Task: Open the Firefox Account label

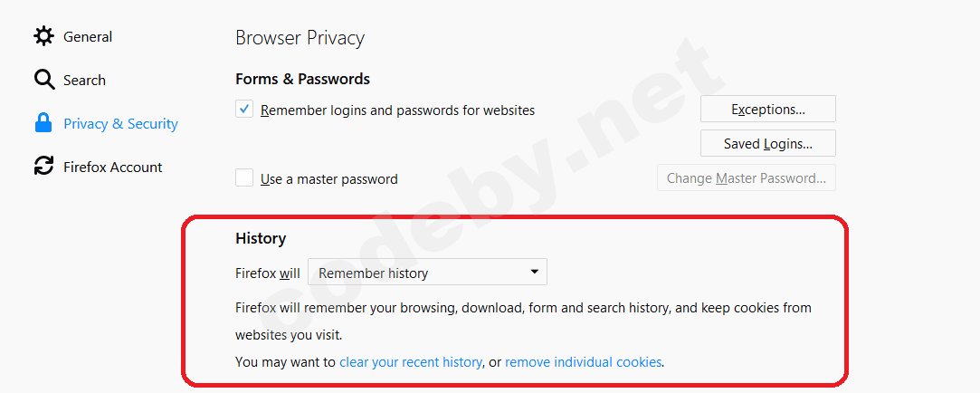Action: click(x=112, y=168)
